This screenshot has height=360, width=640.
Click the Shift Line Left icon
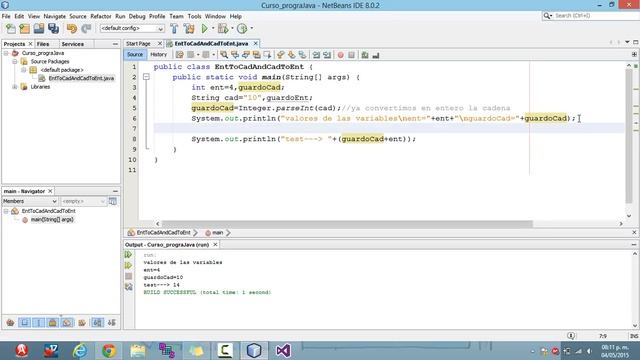pyautogui.click(x=316, y=55)
